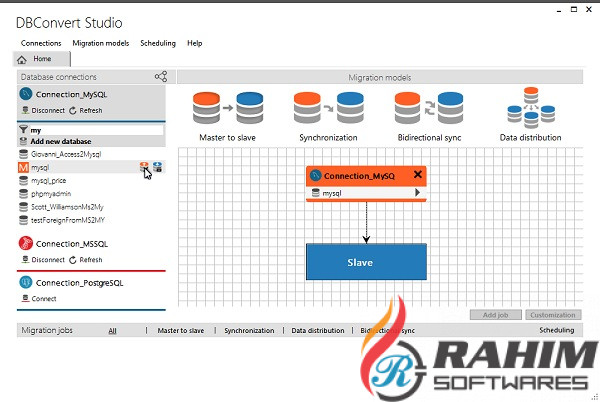Select the Giovanni_Access2Mysql database
Screen dimensions: 600x402
(66, 155)
